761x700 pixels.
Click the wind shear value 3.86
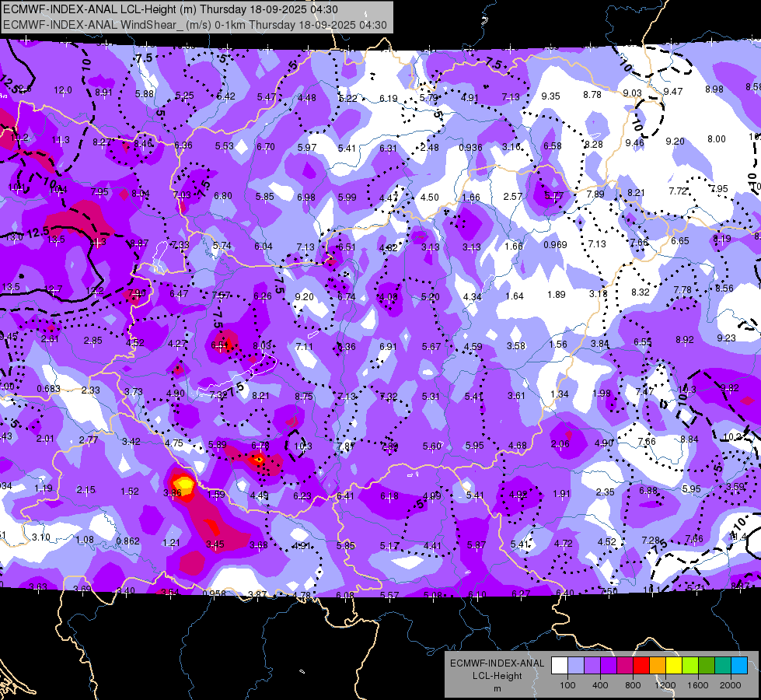[x=173, y=492]
